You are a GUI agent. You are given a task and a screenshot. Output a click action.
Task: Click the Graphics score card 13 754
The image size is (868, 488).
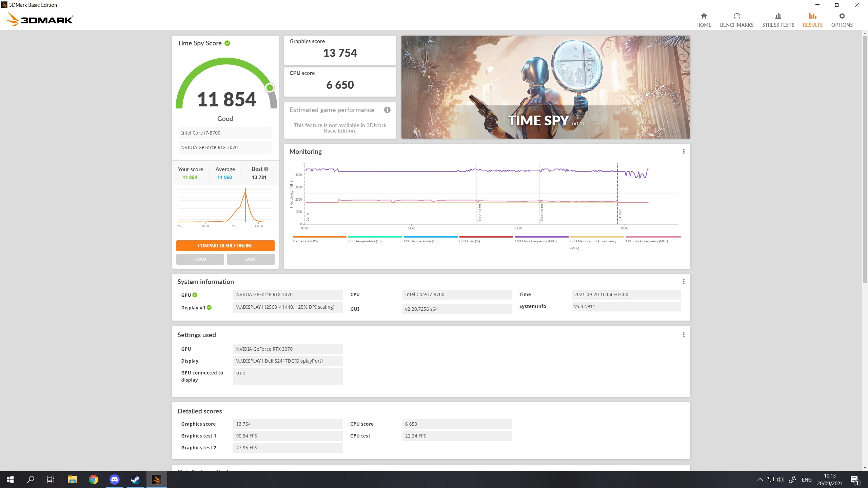[340, 50]
